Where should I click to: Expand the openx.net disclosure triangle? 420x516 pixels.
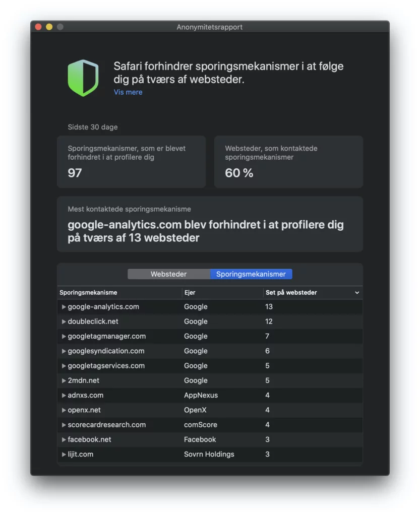(64, 410)
